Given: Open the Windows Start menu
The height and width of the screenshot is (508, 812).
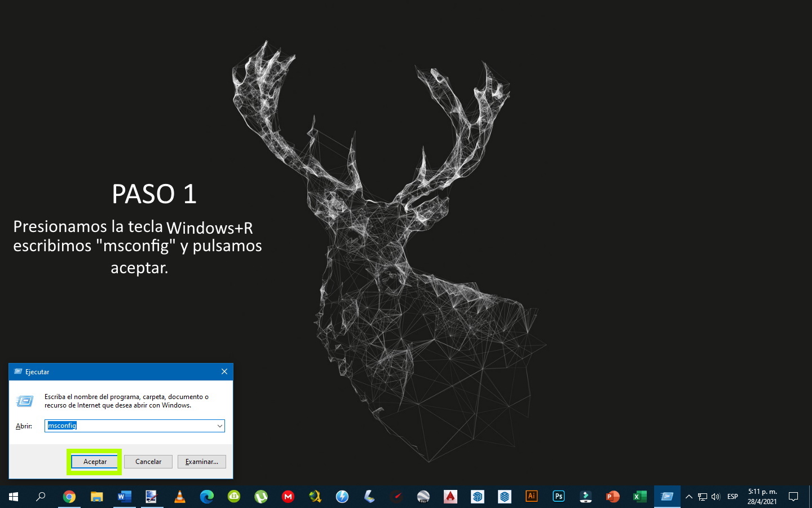Looking at the screenshot, I should 14,497.
